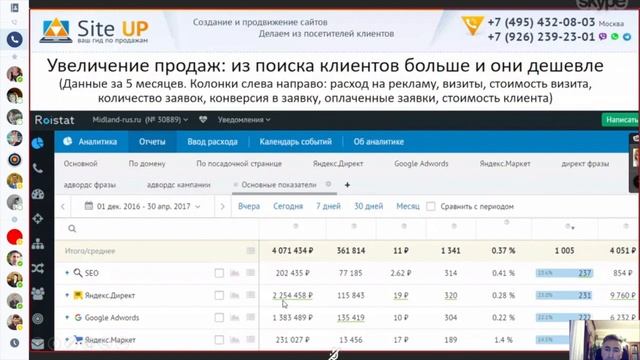Click the shuffle arrows icon in Roistat sidebar

point(38,268)
